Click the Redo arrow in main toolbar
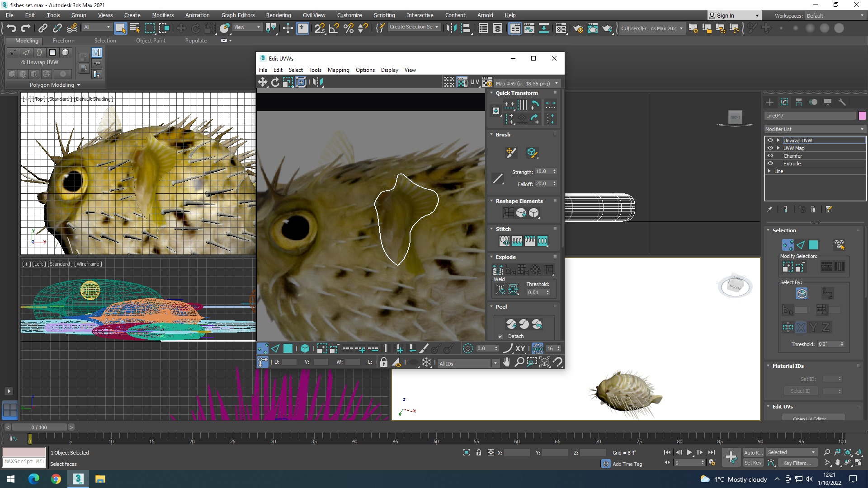Viewport: 868px width, 488px height. (26, 28)
